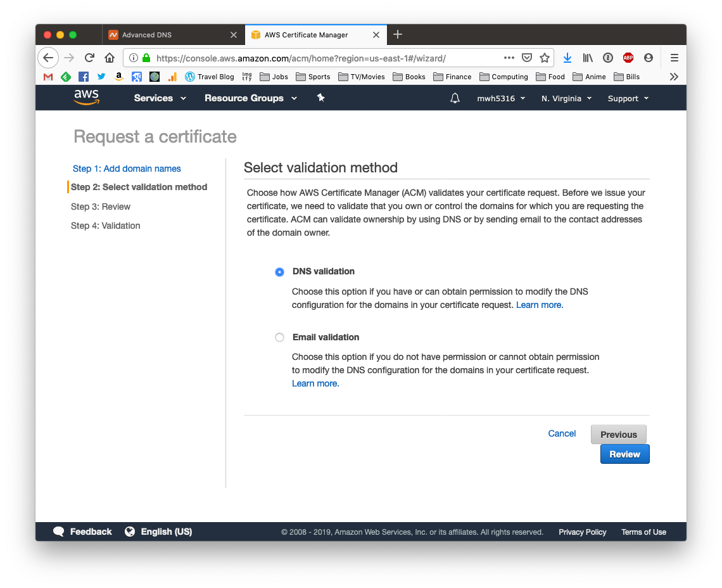This screenshot has width=722, height=588.
Task: Click Step 4: Validation text
Action: [x=105, y=226]
